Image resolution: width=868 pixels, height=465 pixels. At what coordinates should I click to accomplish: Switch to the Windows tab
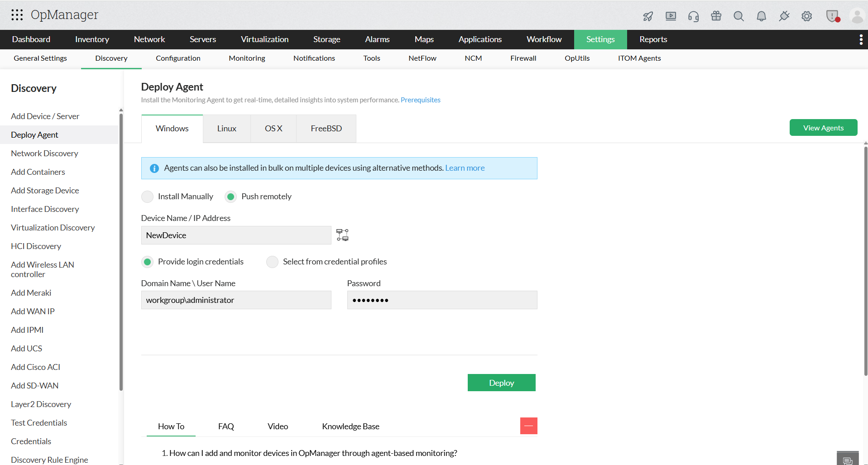click(172, 129)
